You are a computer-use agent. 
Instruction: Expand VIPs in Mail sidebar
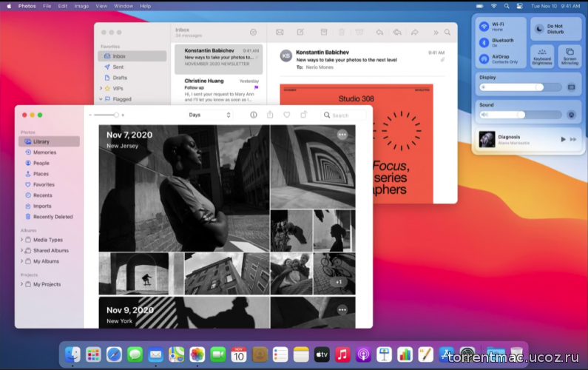point(101,88)
